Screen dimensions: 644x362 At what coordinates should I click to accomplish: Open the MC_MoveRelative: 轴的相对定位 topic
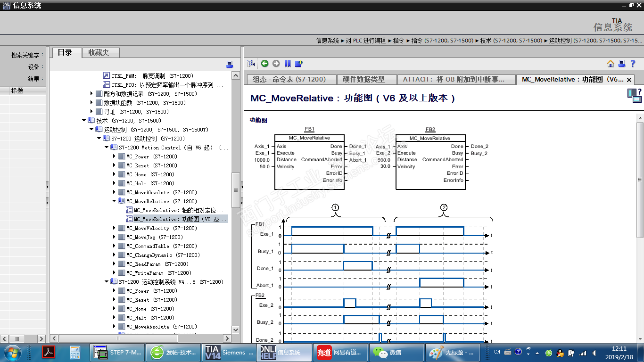(x=179, y=210)
